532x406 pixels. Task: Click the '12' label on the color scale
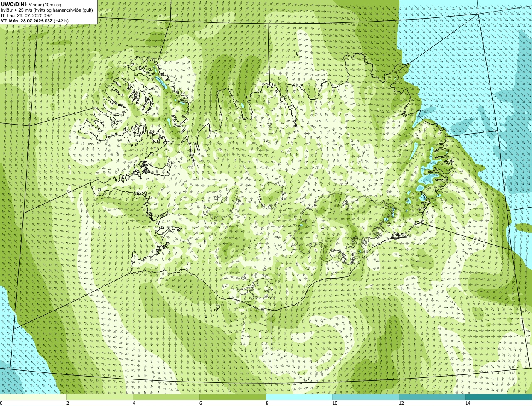click(401, 403)
